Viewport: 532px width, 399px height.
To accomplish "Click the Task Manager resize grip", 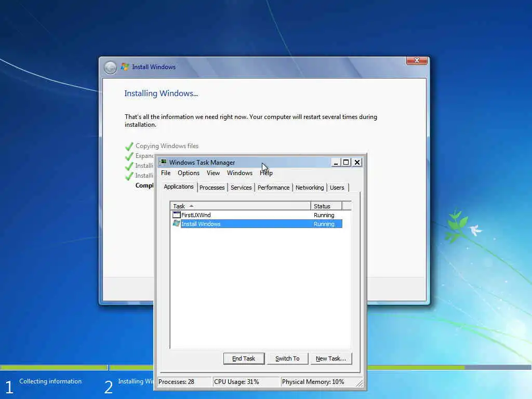I will (360, 383).
